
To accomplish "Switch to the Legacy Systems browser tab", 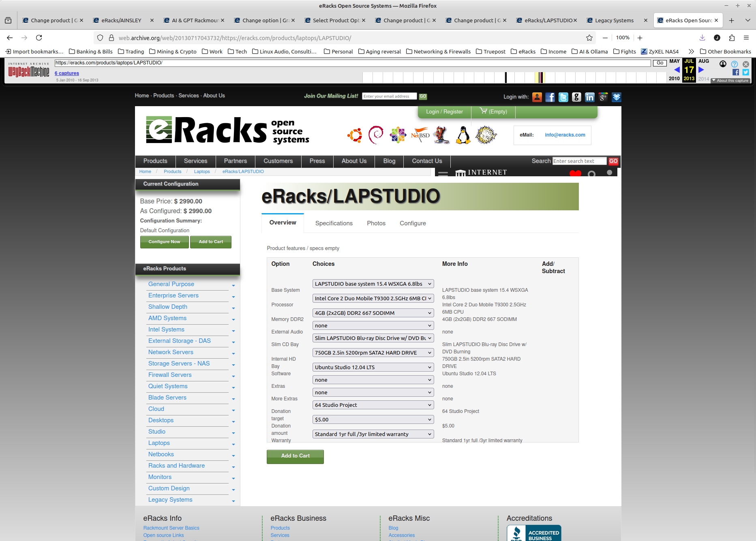I will click(614, 20).
